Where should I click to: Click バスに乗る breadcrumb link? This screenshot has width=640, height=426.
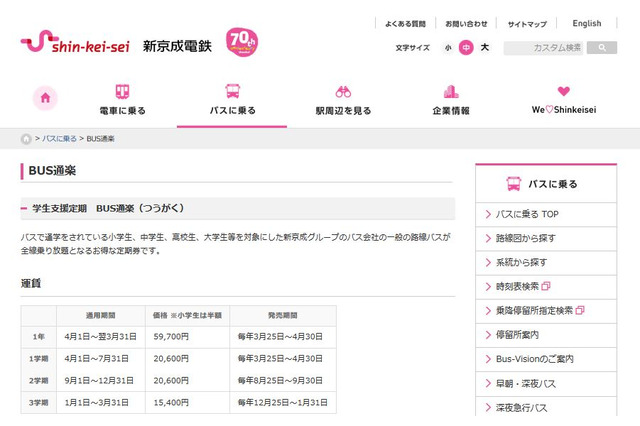coord(59,139)
